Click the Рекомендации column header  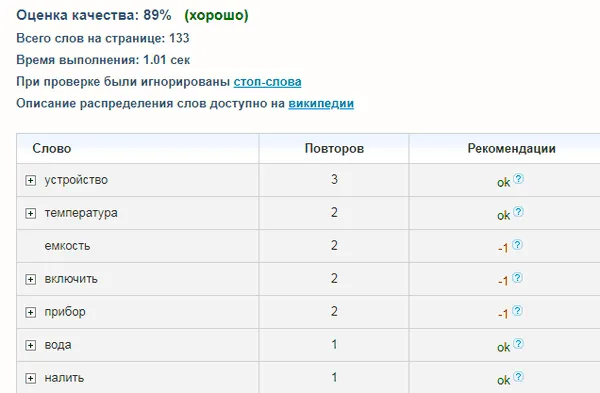[511, 148]
